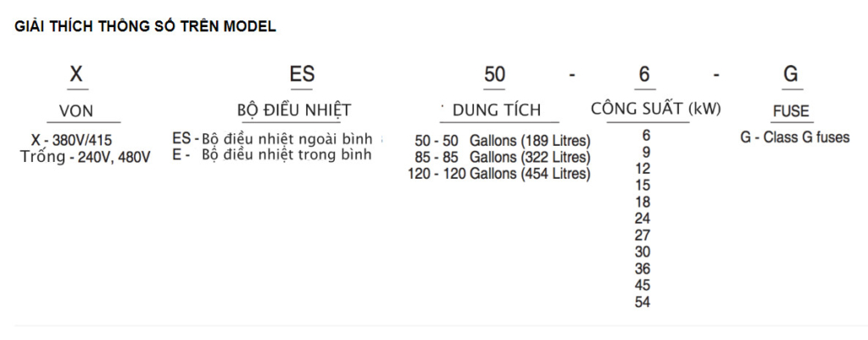The width and height of the screenshot is (868, 340).
Task: Click the large model code 'ES'
Action: [302, 75]
